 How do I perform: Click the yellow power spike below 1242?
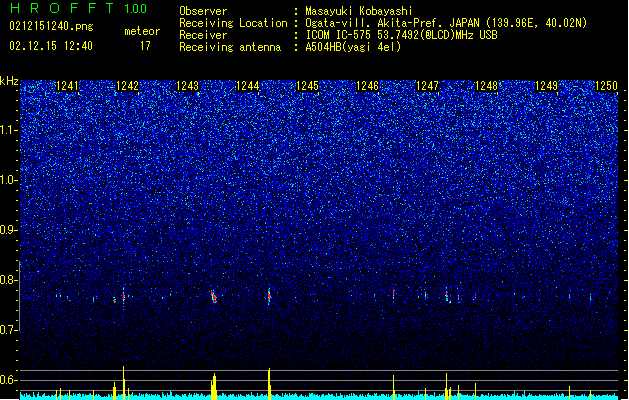click(x=124, y=382)
